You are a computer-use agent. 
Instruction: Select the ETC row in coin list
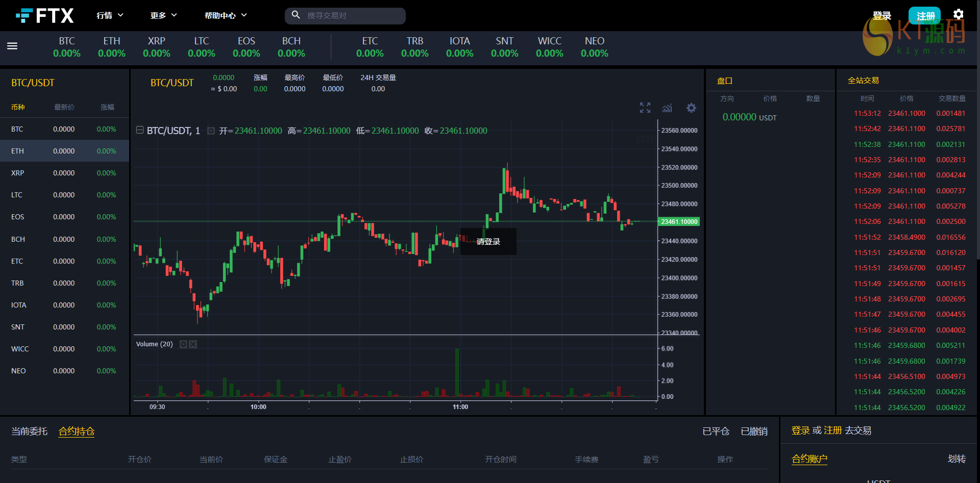64,261
